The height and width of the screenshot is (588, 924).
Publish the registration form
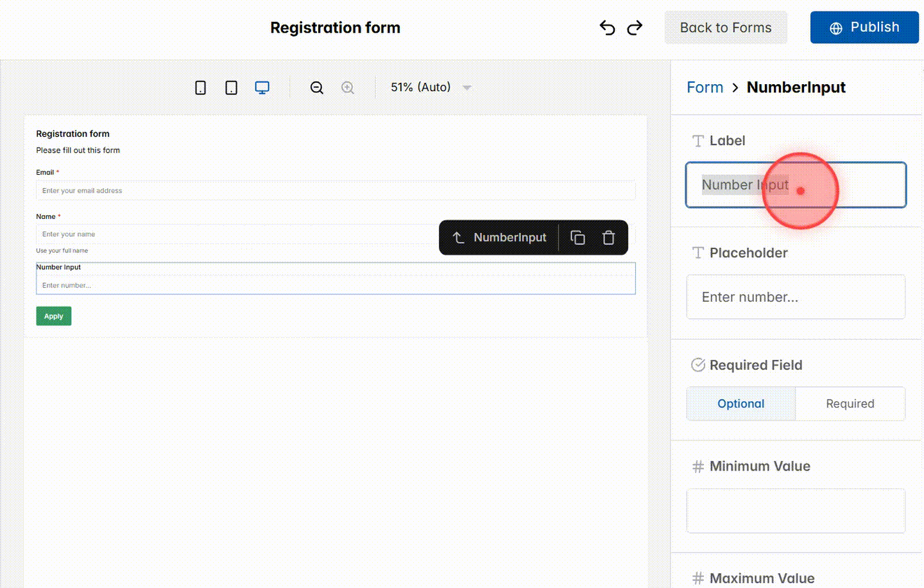[x=864, y=28]
